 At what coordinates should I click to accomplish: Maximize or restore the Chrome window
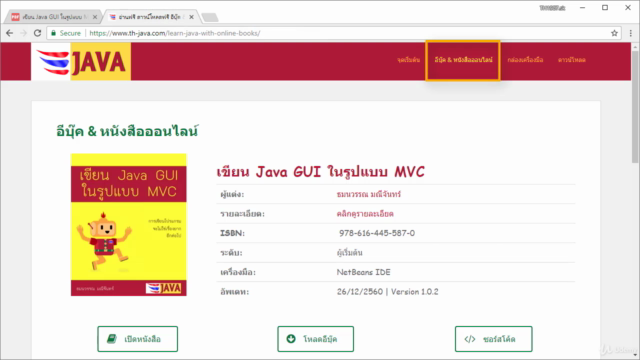click(x=605, y=8)
